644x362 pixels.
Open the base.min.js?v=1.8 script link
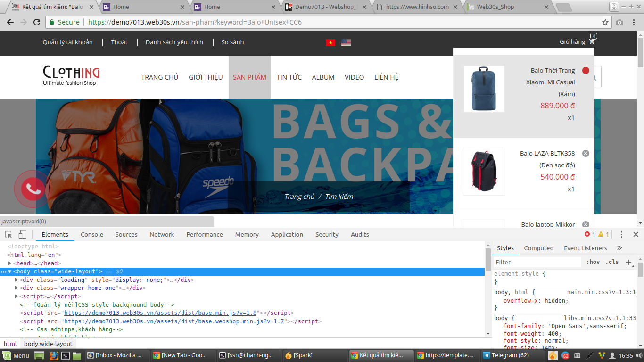tap(160, 313)
